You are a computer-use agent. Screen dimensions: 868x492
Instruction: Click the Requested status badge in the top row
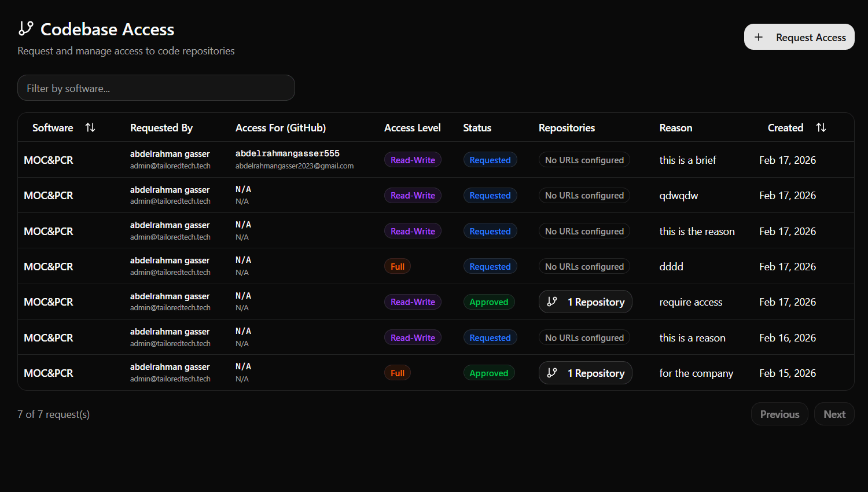490,159
